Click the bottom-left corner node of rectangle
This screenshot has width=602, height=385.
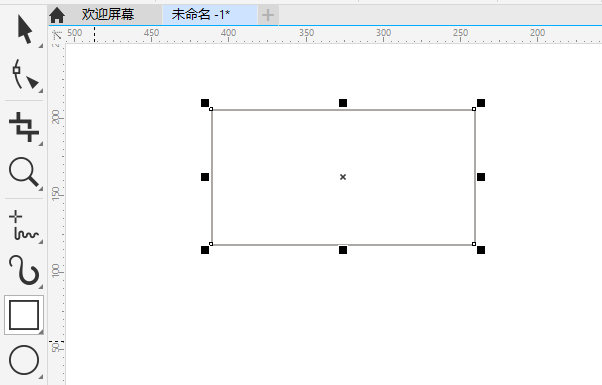coord(211,244)
